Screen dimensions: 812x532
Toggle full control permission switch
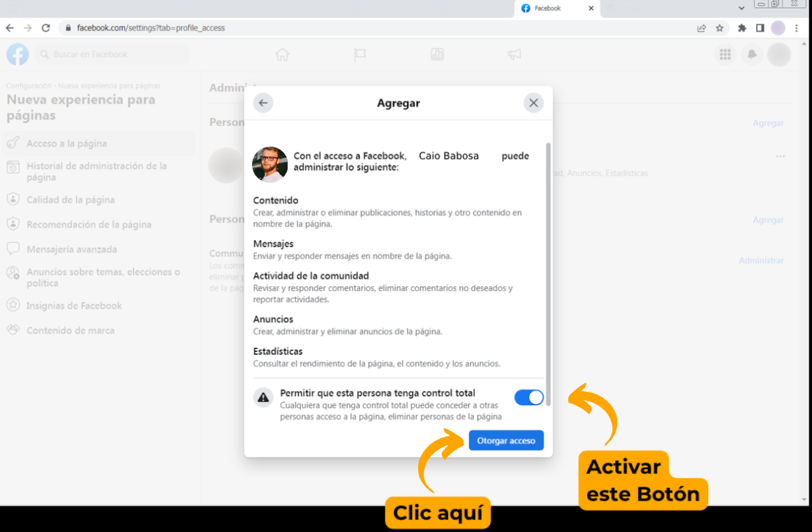tap(529, 398)
